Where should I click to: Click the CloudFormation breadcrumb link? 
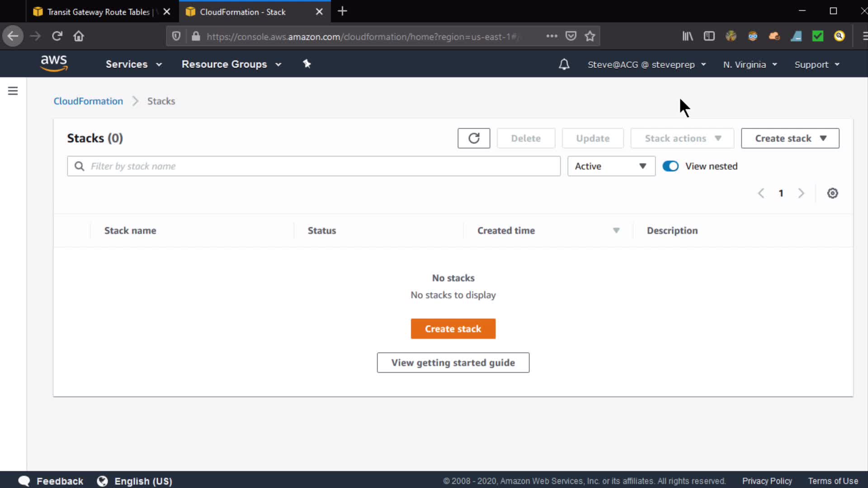click(88, 101)
